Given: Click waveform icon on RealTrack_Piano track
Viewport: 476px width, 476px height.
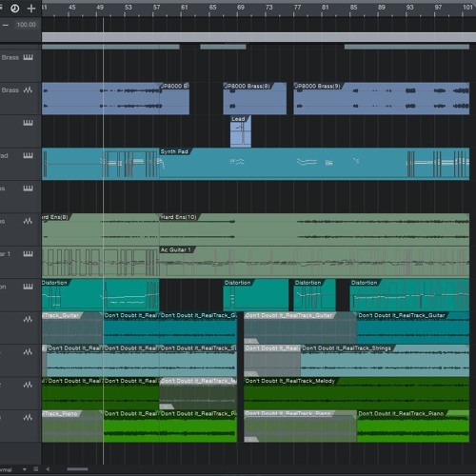Looking at the screenshot, I should click(x=28, y=418).
